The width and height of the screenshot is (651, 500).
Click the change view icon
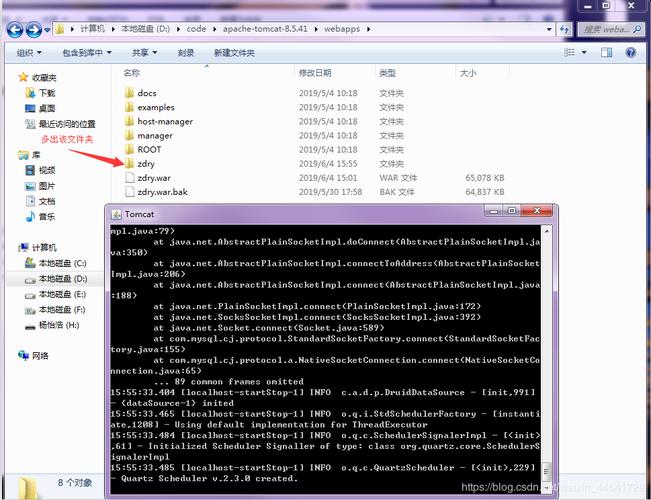coord(570,52)
